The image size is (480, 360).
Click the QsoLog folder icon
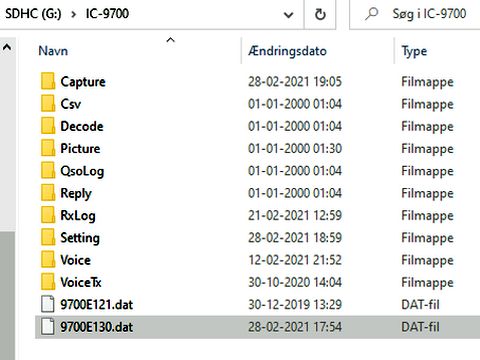48,171
